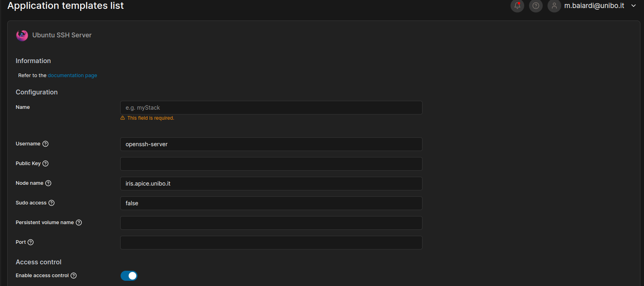Edit the Sudo access field value
Viewport: 644px width, 286px height.
271,203
